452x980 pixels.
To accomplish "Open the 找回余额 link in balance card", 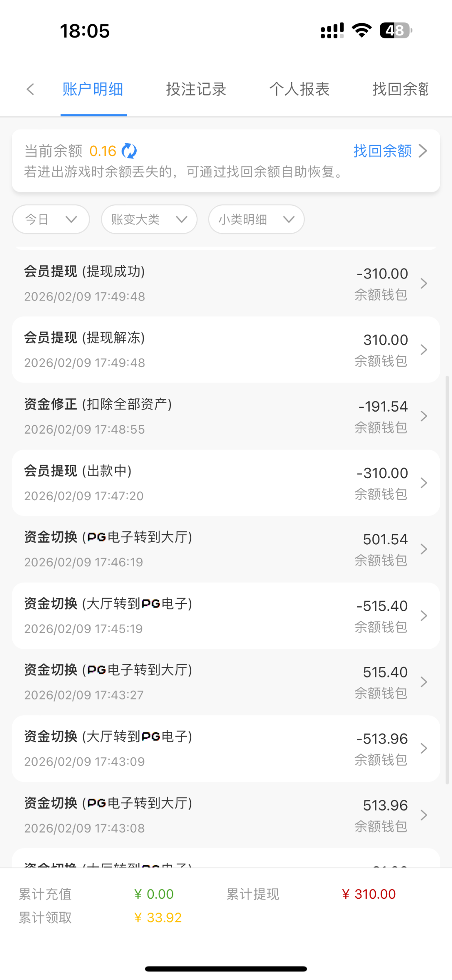I will click(382, 151).
